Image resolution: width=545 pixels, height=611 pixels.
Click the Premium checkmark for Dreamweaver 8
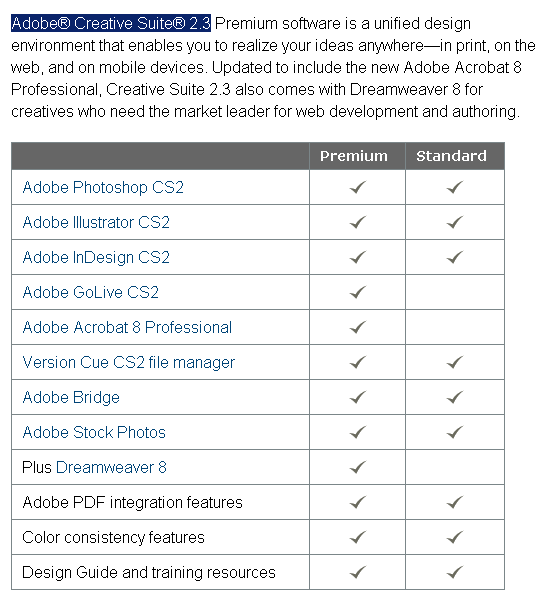[x=358, y=467]
